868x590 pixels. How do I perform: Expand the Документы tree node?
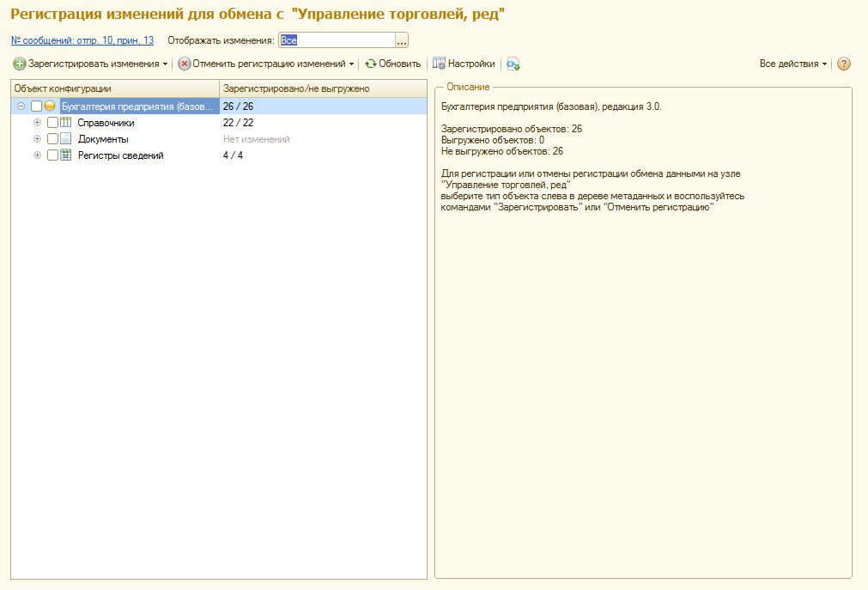[x=37, y=138]
